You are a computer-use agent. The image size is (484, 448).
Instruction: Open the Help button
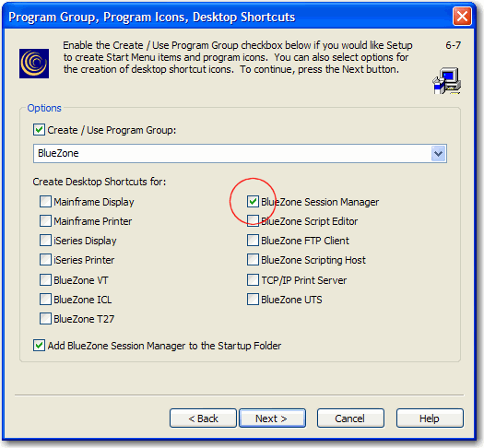pos(430,419)
